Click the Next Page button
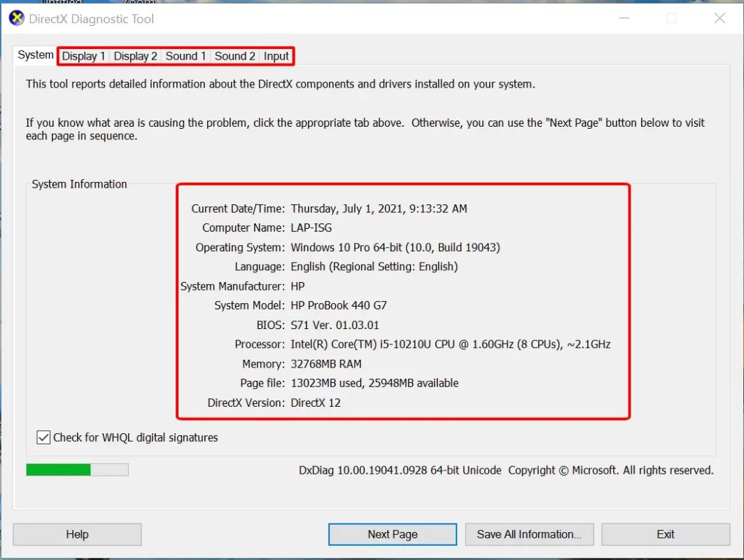Image resolution: width=744 pixels, height=560 pixels. coord(392,534)
